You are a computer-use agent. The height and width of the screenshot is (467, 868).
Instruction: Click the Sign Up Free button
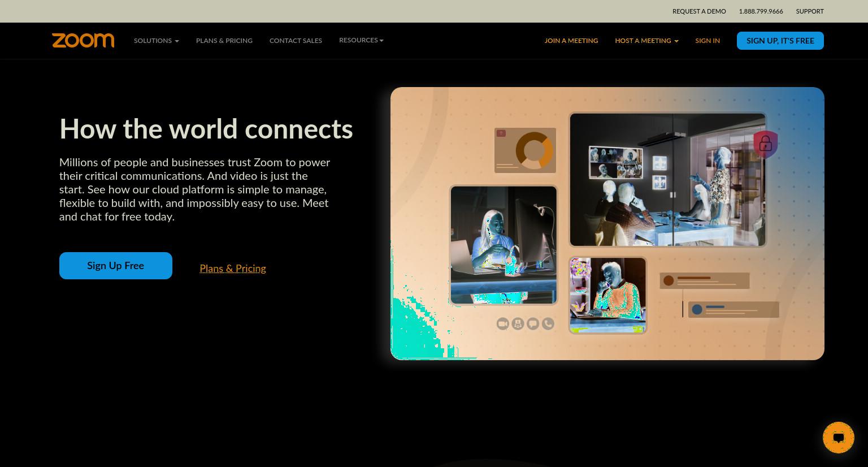point(116,266)
